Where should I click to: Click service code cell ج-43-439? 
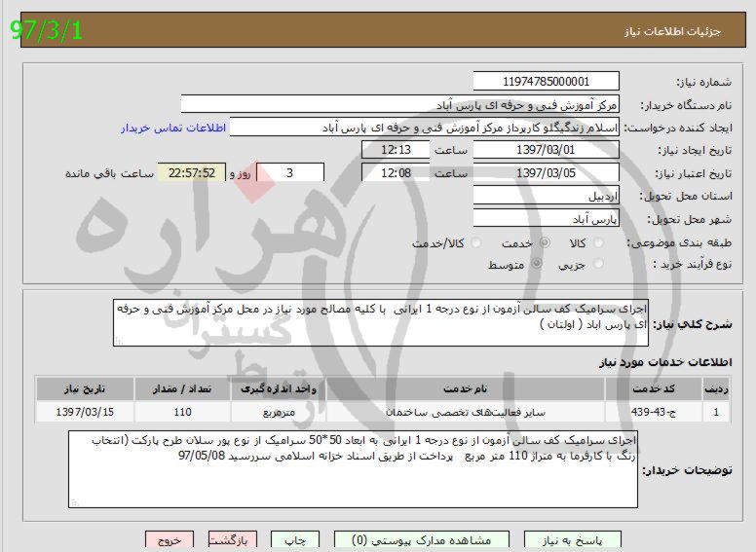tap(654, 413)
